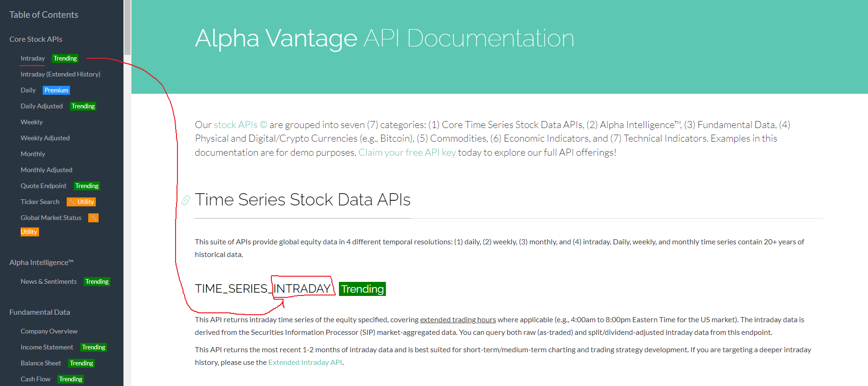Image resolution: width=868 pixels, height=386 pixels.
Task: Click the orange wrench icon beside Global Market Status
Action: (93, 218)
